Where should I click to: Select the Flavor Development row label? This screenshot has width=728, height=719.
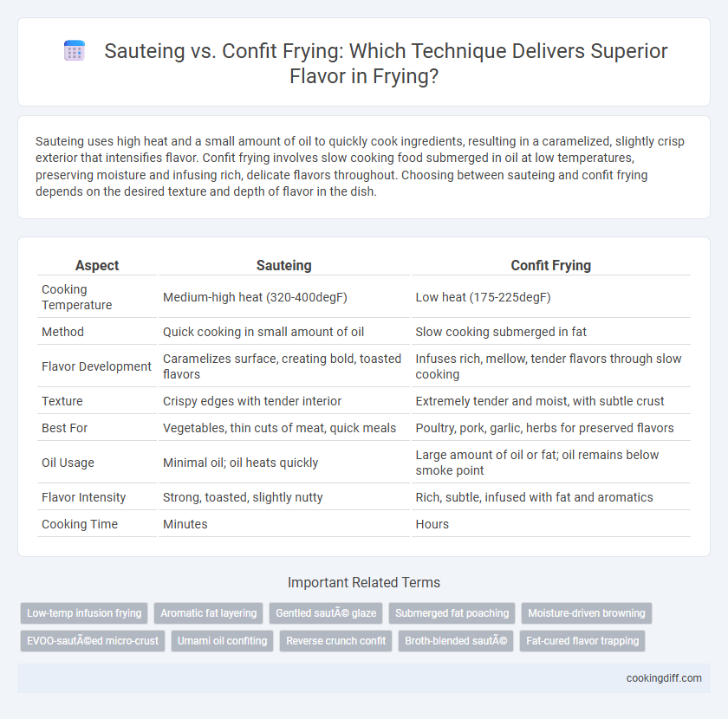tap(96, 366)
